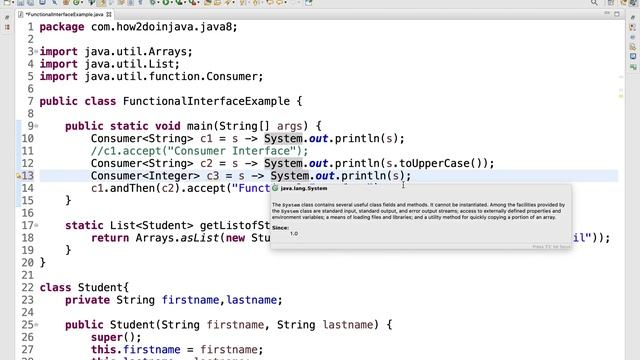Collapse the Student constructor fold at line 25

[36, 325]
